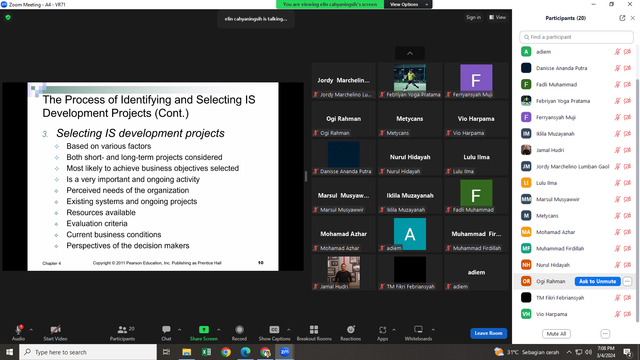Screen dimensions: 640x360
Task: Open the Apps panel
Action: click(382, 333)
